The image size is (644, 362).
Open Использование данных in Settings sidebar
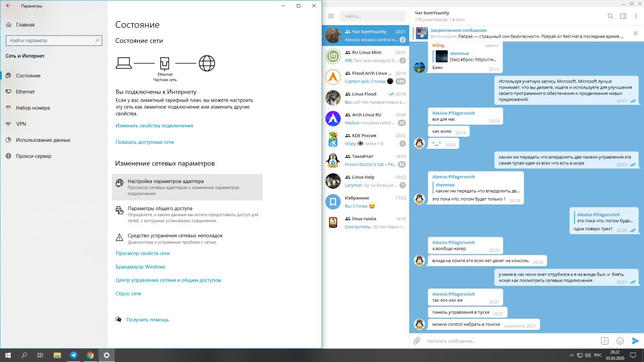43,140
